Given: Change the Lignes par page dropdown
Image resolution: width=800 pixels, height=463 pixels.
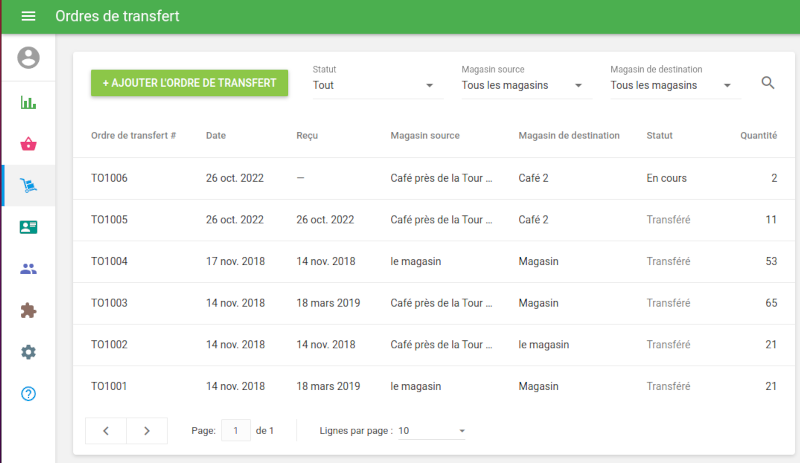Looking at the screenshot, I should 432,431.
